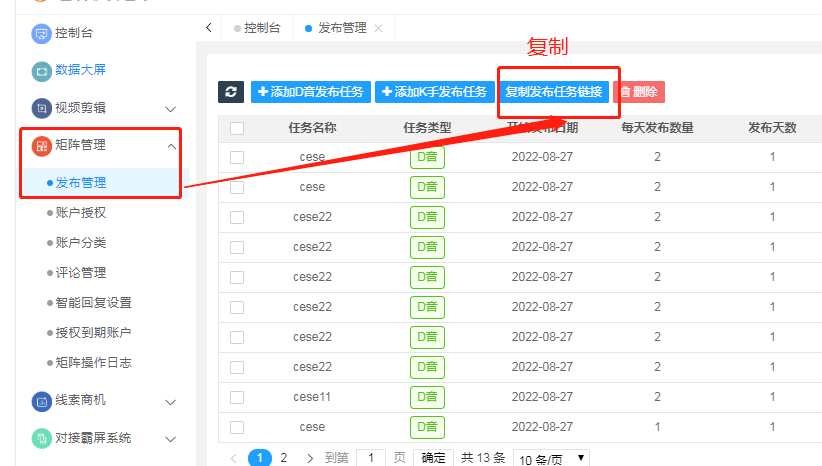This screenshot has height=466, width=822.
Task: Click the 数据大屏 sidebar icon
Action: [x=41, y=70]
